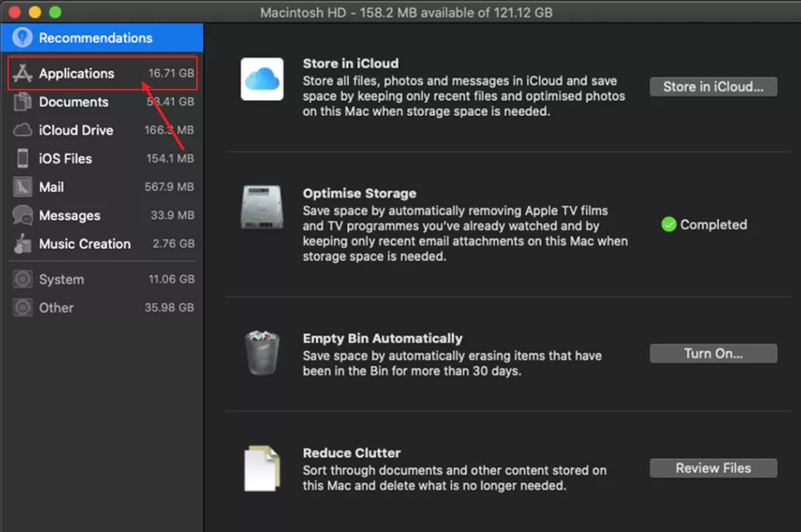This screenshot has width=801, height=532.
Task: Click the Store in iCloud... button
Action: 713,87
